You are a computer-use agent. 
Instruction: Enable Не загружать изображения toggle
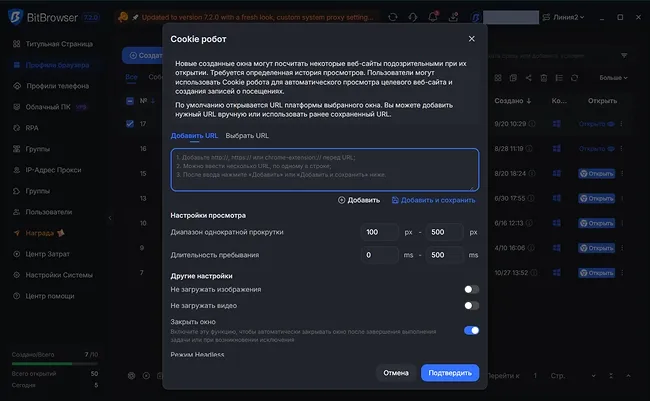pyautogui.click(x=471, y=289)
